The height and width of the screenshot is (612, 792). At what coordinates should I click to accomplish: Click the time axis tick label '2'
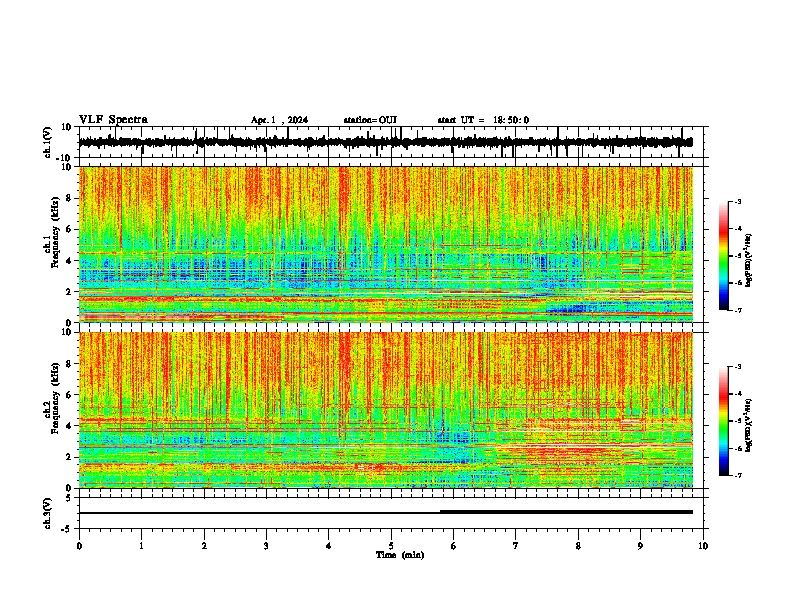coord(204,546)
